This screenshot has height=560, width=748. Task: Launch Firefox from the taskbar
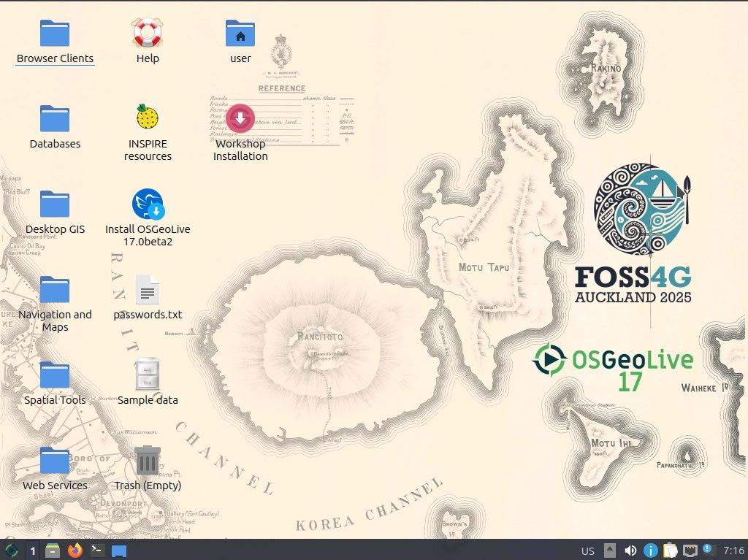coord(75,551)
